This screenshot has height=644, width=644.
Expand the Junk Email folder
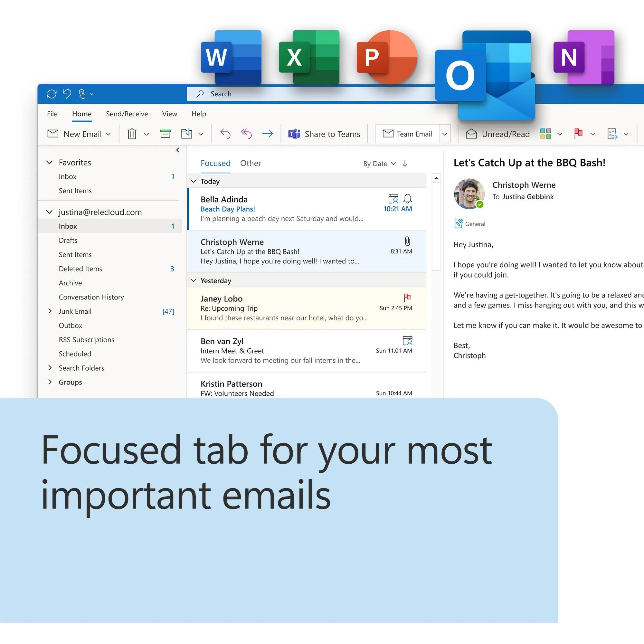pos(50,311)
